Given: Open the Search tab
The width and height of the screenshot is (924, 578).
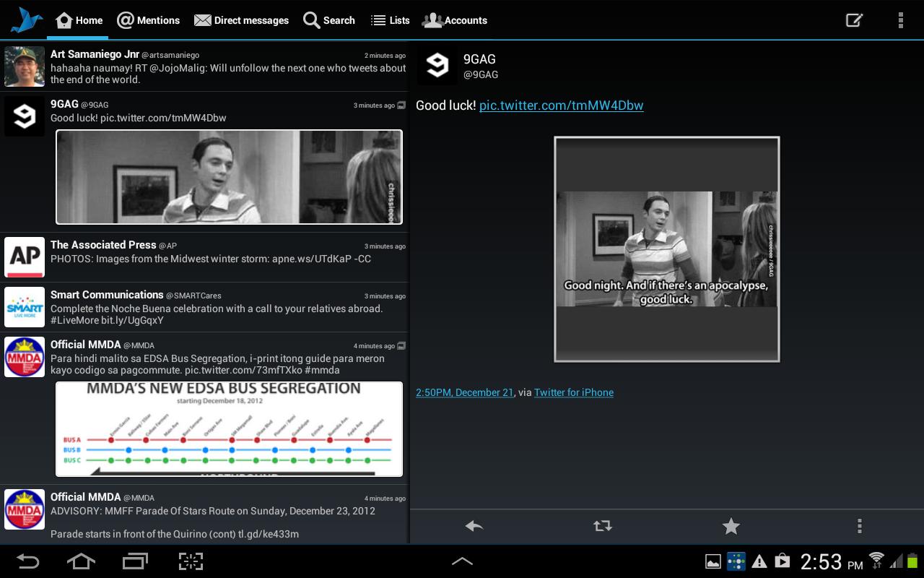Looking at the screenshot, I should pos(329,20).
